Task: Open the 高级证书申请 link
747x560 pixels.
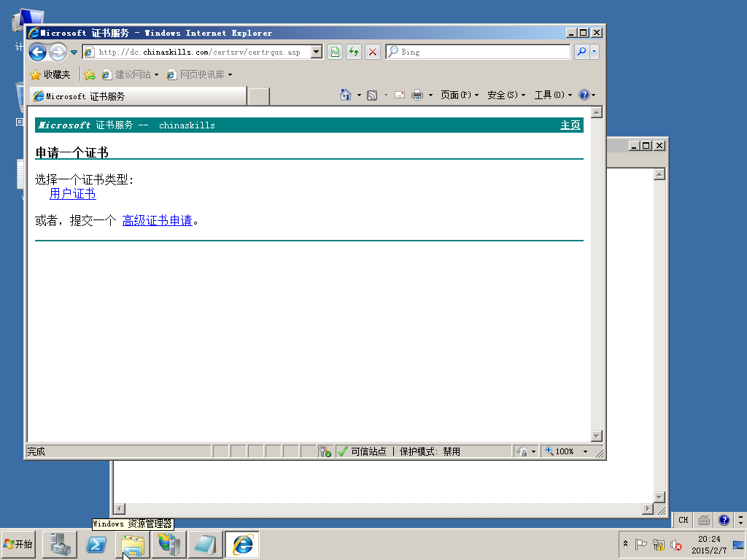Action: tap(158, 220)
